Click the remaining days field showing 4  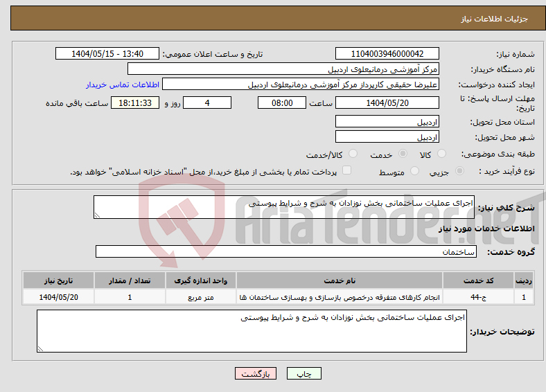207,103
